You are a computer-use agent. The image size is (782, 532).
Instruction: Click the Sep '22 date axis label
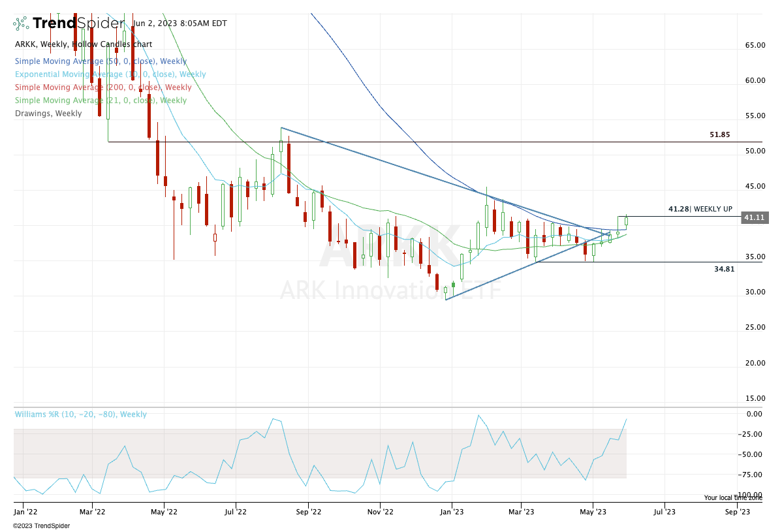pyautogui.click(x=308, y=512)
